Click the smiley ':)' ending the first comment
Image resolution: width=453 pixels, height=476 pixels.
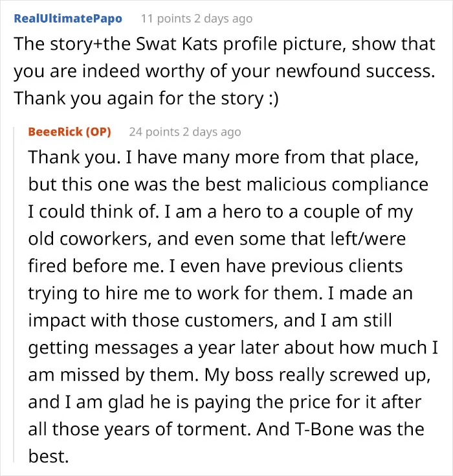click(x=274, y=98)
